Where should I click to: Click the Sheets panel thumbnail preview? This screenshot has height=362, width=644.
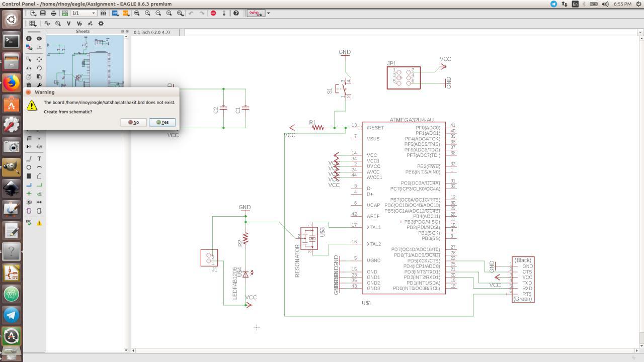[85, 61]
